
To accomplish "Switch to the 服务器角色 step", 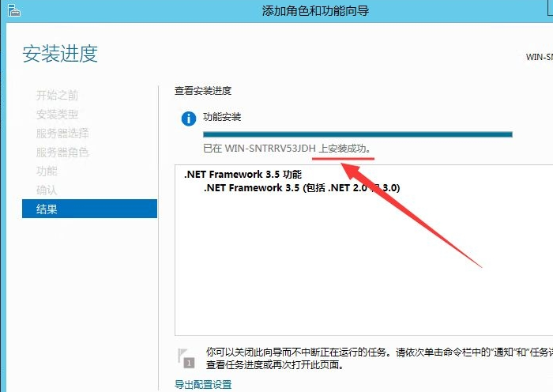I will (62, 153).
